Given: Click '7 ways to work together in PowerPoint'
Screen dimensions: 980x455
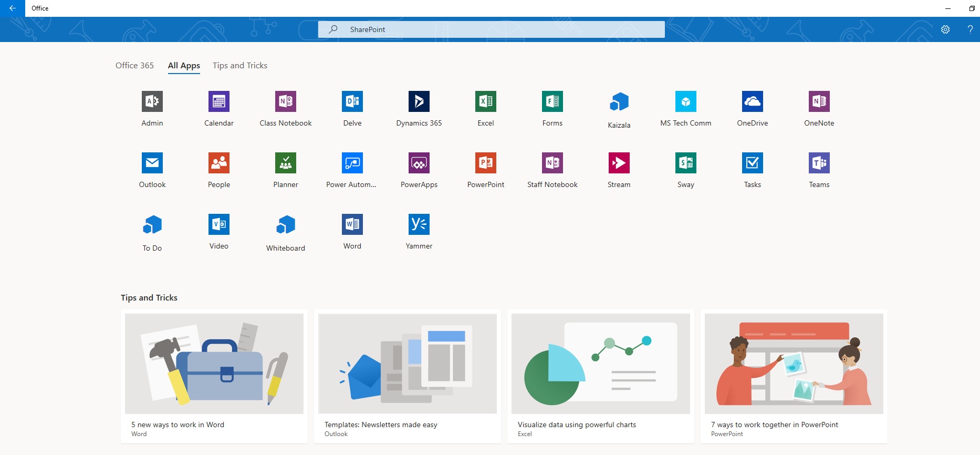Looking at the screenshot, I should [x=775, y=425].
